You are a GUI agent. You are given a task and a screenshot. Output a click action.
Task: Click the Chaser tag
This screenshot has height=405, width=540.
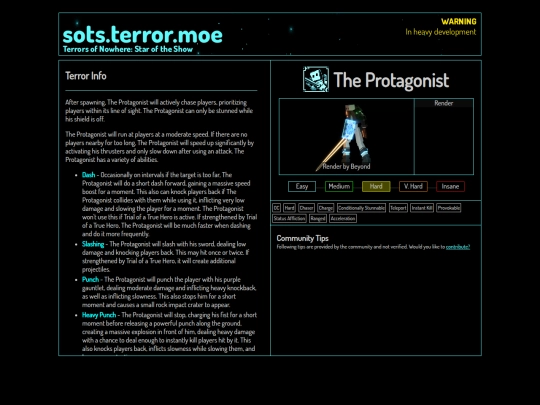point(306,208)
